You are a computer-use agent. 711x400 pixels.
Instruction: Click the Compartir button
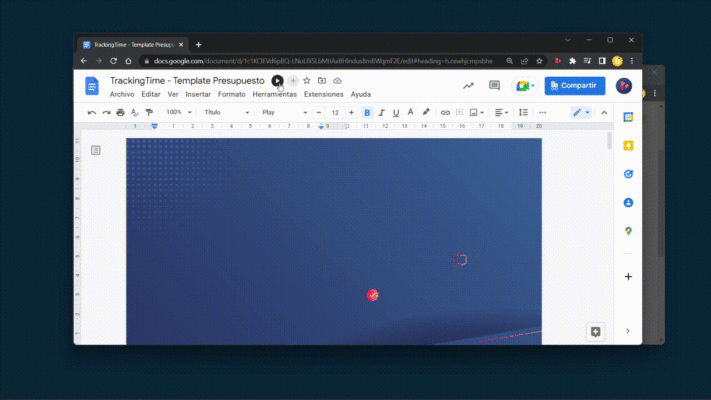point(575,86)
